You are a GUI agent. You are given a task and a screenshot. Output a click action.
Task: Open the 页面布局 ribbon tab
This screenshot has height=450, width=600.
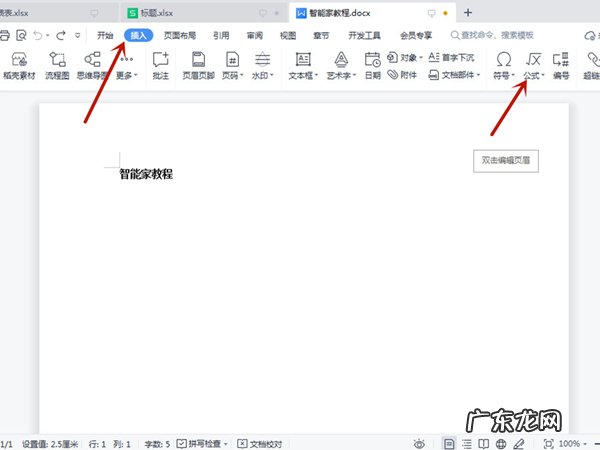(x=180, y=36)
